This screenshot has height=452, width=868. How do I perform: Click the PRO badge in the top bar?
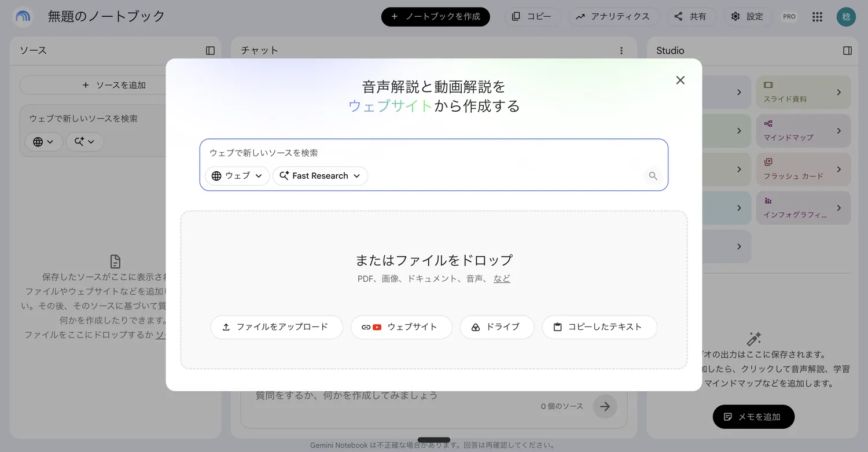tap(789, 17)
